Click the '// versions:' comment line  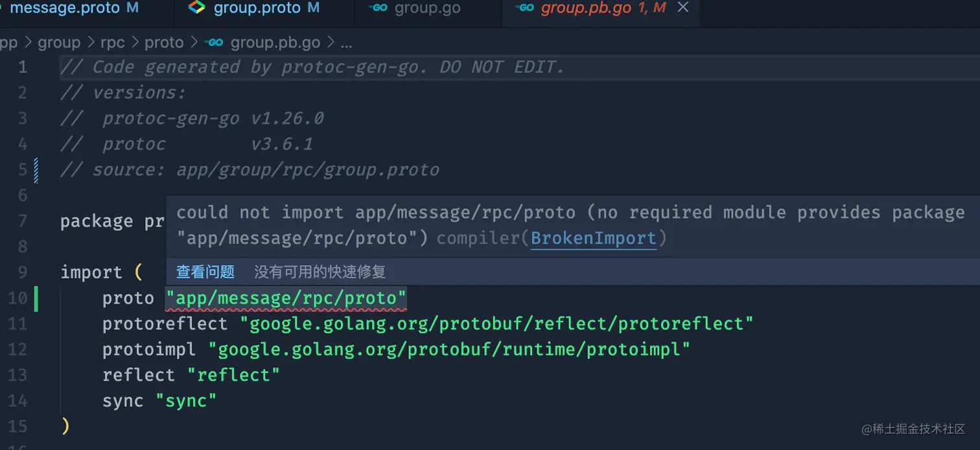[x=123, y=93]
